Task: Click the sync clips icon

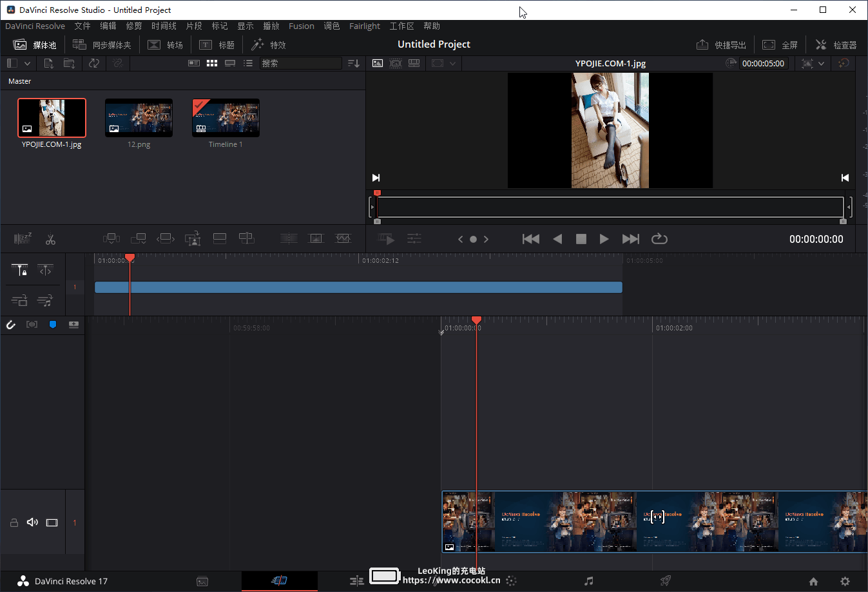Action: pos(94,63)
